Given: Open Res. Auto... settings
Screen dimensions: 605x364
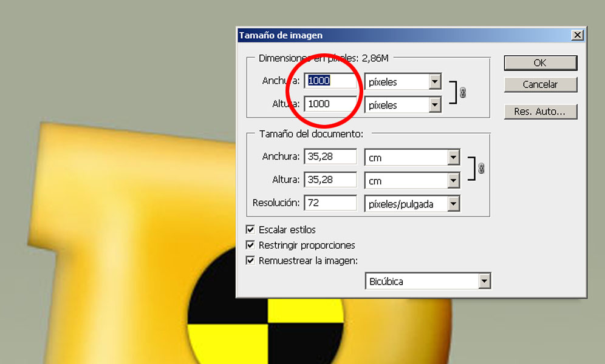Looking at the screenshot, I should (540, 112).
